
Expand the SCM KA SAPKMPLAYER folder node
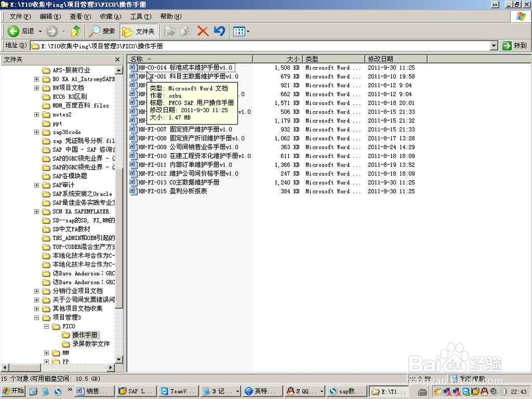tap(37, 211)
